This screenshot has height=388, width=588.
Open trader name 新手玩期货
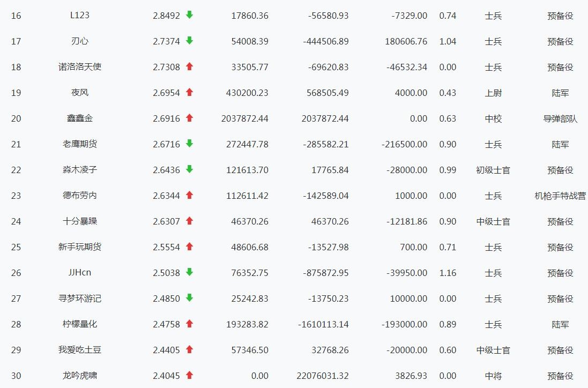(x=80, y=247)
